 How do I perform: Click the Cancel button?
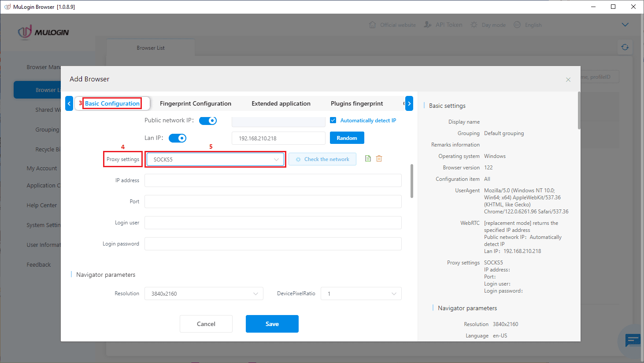click(206, 324)
